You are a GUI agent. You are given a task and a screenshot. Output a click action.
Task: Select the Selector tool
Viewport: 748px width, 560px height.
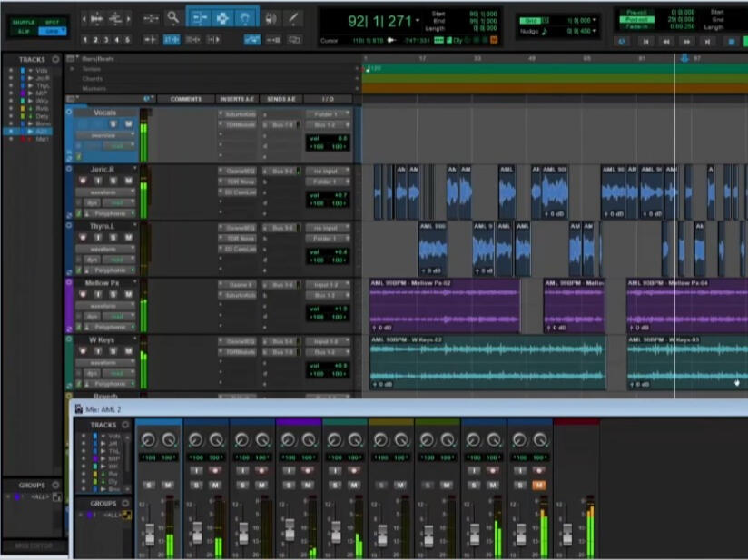click(x=222, y=18)
